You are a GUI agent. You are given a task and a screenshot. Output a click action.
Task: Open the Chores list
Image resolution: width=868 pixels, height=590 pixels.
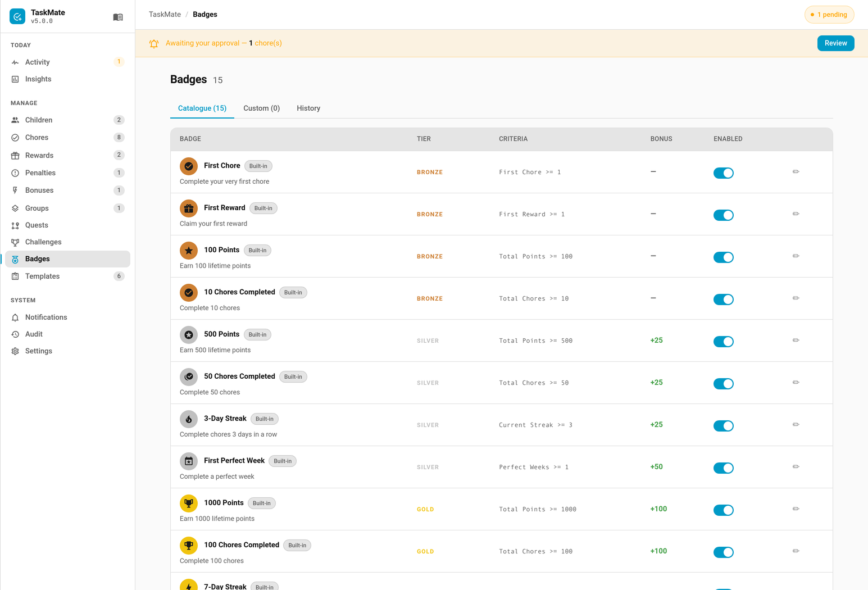pyautogui.click(x=67, y=138)
